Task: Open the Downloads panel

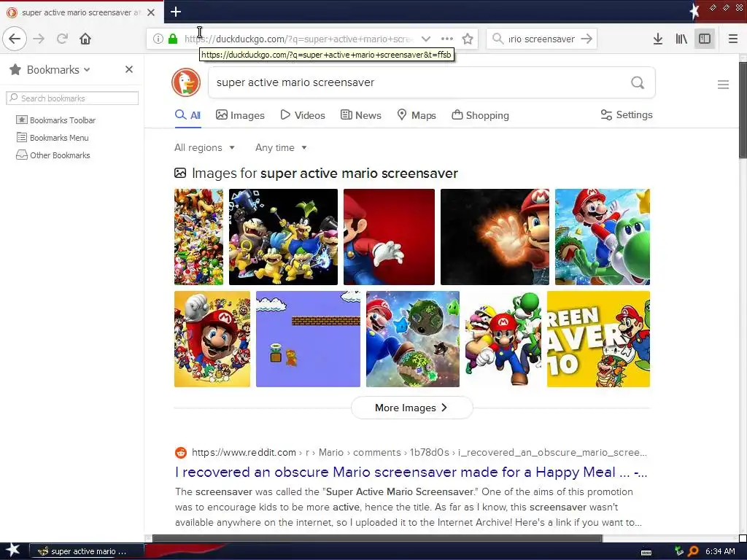Action: [x=657, y=39]
